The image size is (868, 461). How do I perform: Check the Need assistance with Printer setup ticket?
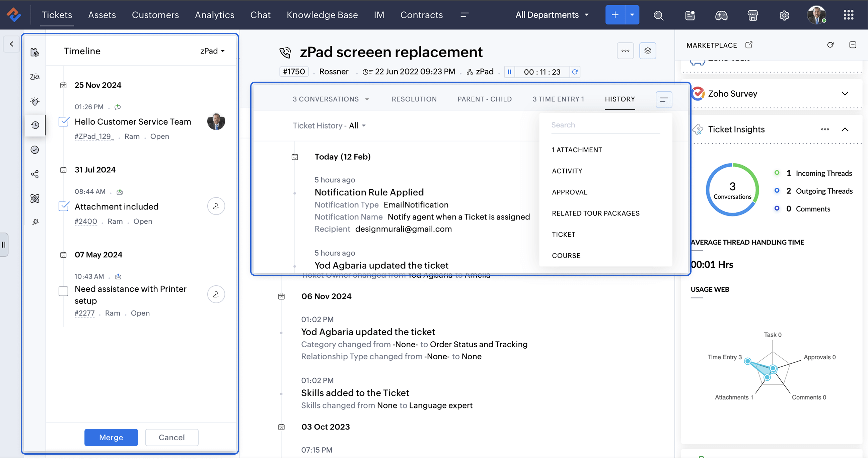(63, 291)
